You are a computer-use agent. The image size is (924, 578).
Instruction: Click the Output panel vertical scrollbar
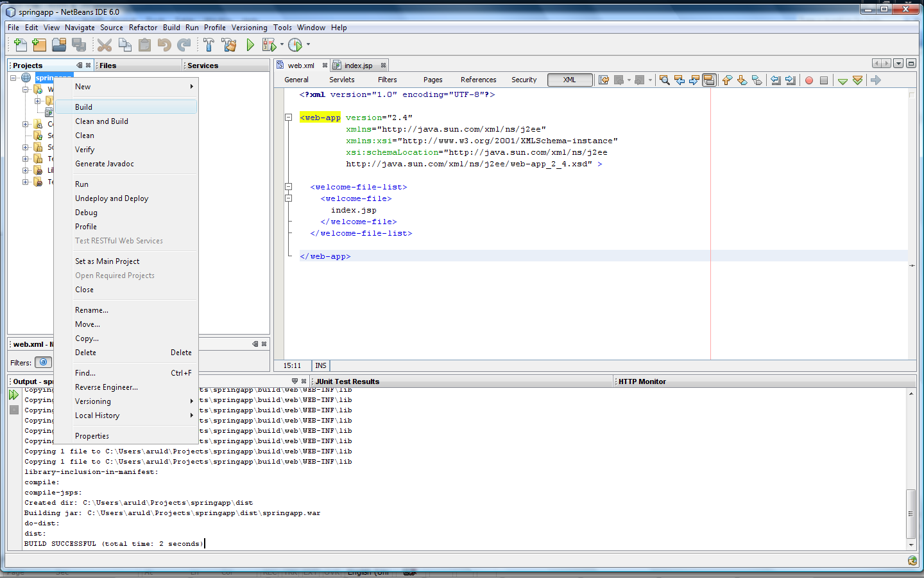911,513
